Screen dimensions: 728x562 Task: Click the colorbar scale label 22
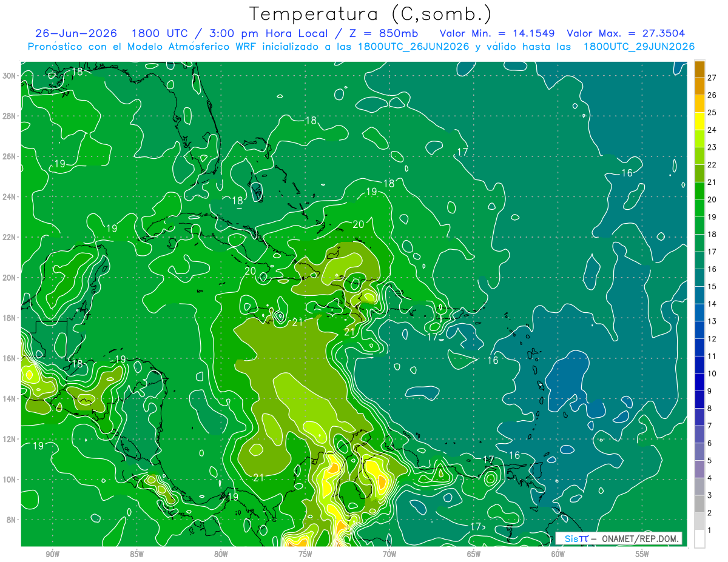coord(712,164)
